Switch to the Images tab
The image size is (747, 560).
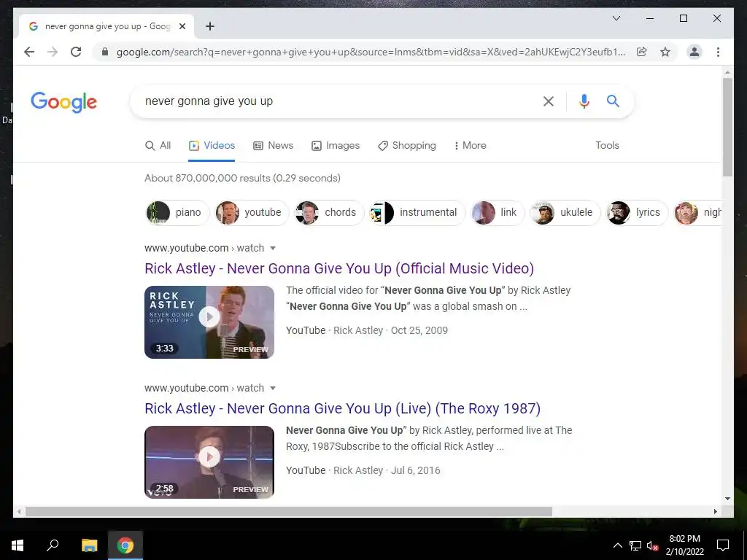(336, 145)
